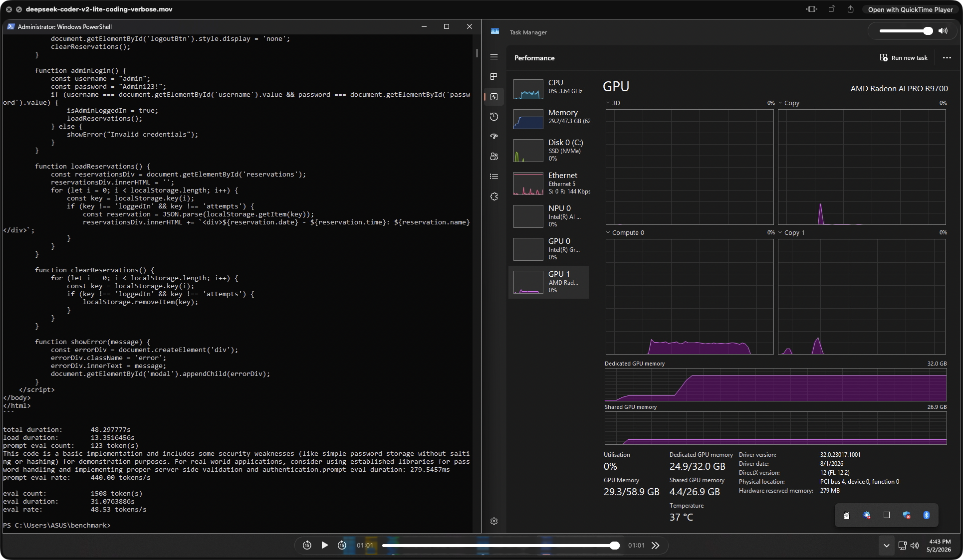Open Windows Security shield tray icon
This screenshot has width=963, height=560.
906,515
